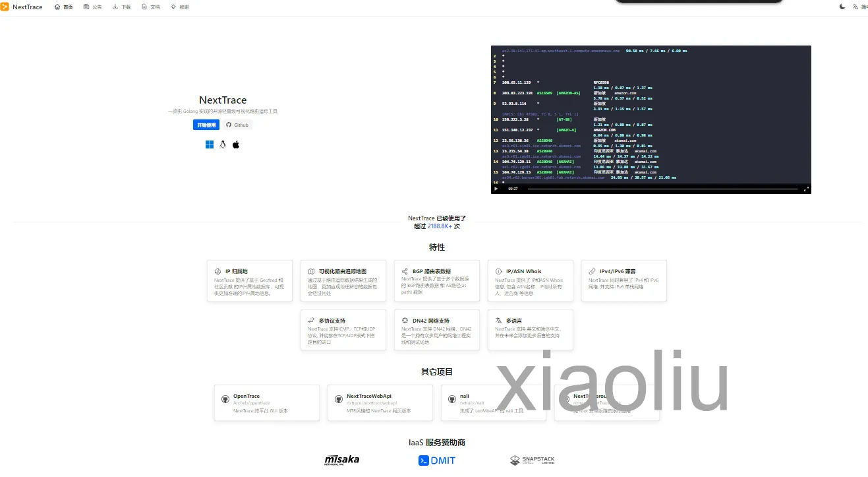
Task: Open the language translate menu in header
Action: [859, 7]
